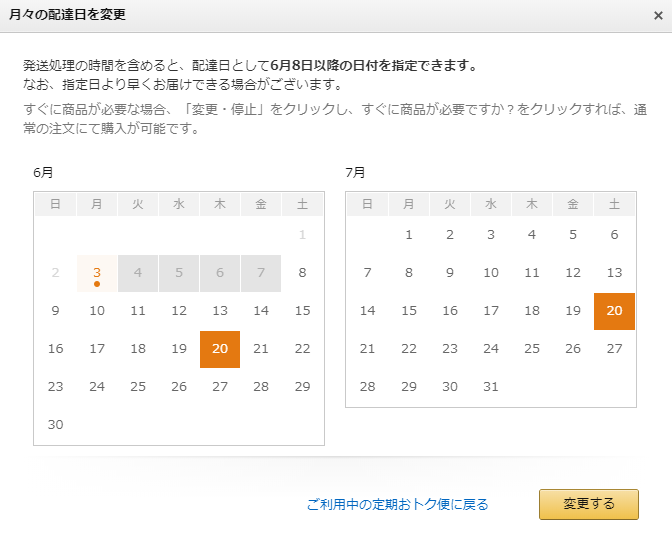Pick June 12 in the calendar
672x538 pixels.
click(179, 311)
